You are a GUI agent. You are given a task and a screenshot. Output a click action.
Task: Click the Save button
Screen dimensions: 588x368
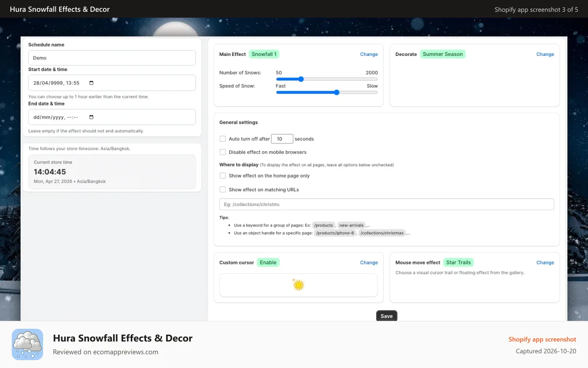(x=387, y=316)
